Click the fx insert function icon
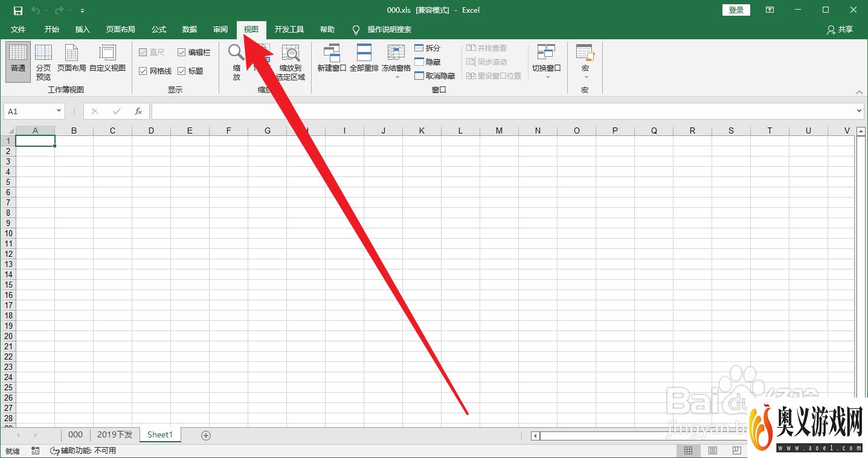Image resolution: width=868 pixels, height=458 pixels. click(138, 111)
